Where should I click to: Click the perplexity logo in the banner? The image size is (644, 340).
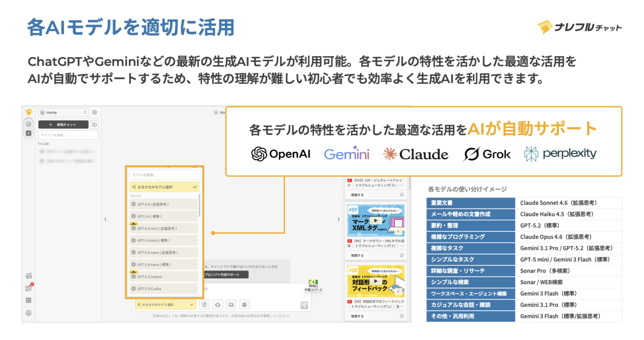(x=560, y=154)
